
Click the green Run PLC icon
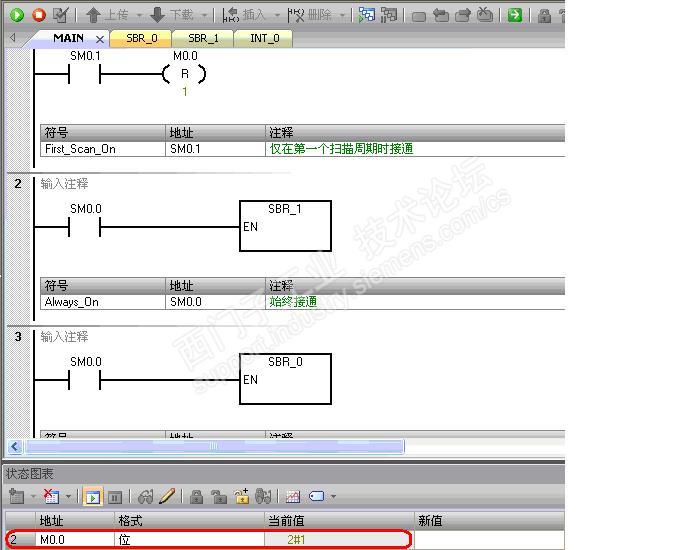click(x=17, y=15)
